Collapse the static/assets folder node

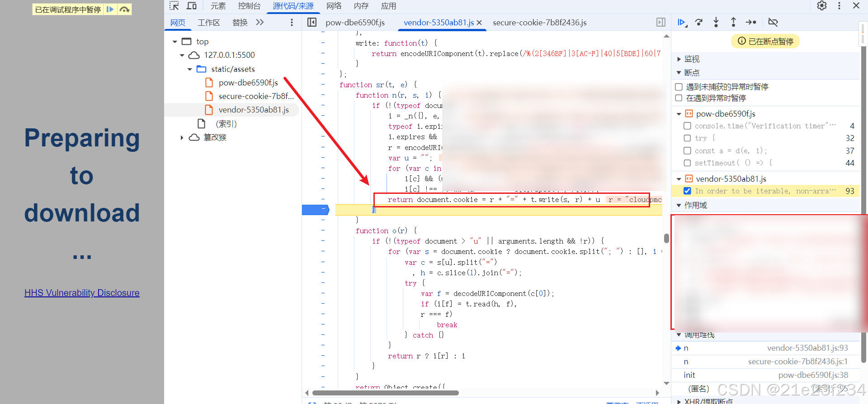(x=189, y=69)
